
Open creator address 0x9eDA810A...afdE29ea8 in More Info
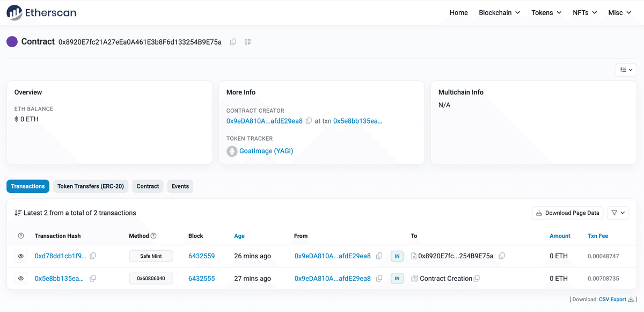tap(265, 121)
